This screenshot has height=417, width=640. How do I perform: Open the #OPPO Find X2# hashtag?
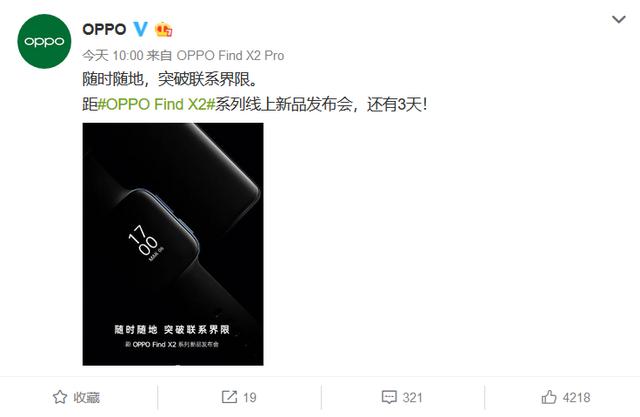click(x=156, y=104)
